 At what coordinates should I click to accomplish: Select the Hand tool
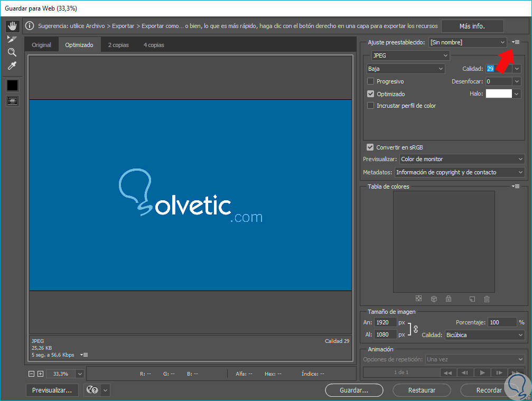[12, 26]
